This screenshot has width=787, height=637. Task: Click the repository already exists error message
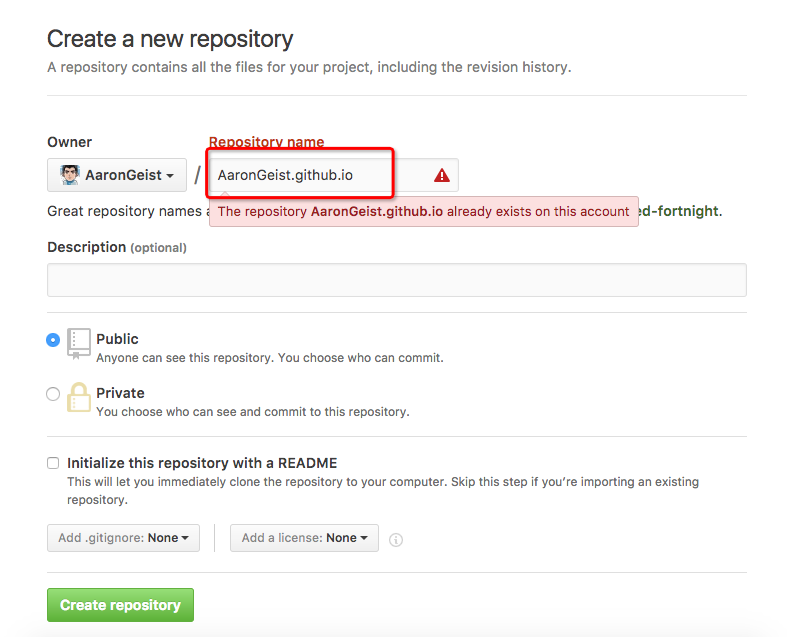pyautogui.click(x=424, y=211)
